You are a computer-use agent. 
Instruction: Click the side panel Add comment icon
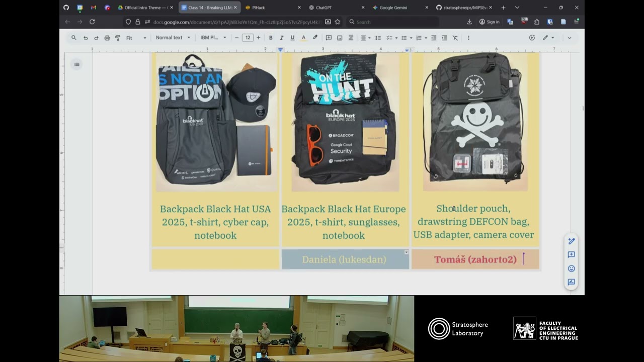pos(571,255)
